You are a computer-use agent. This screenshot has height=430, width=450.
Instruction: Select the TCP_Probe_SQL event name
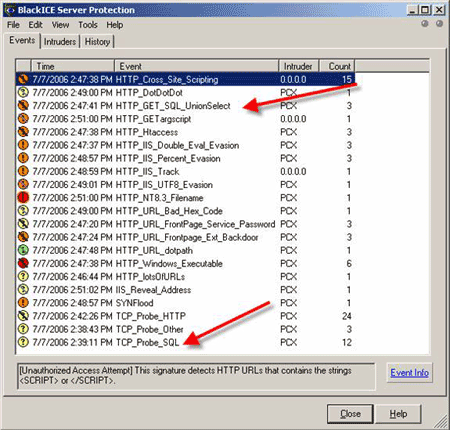[147, 342]
